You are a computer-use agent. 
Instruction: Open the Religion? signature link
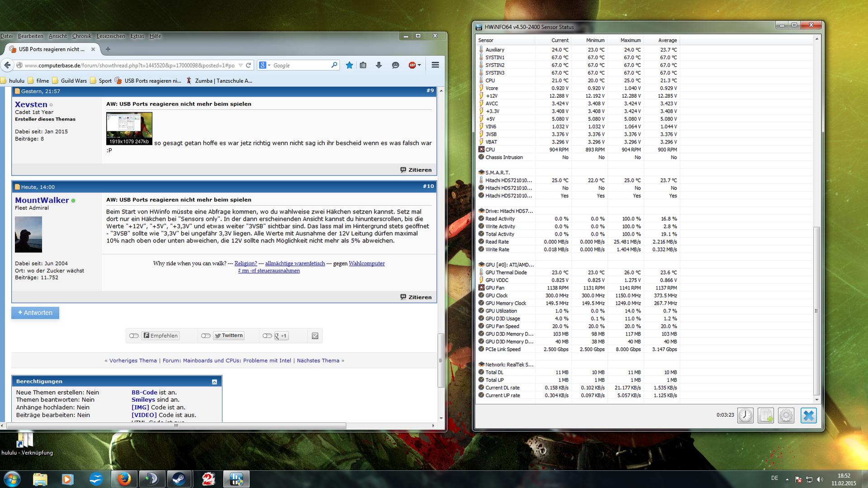click(246, 263)
